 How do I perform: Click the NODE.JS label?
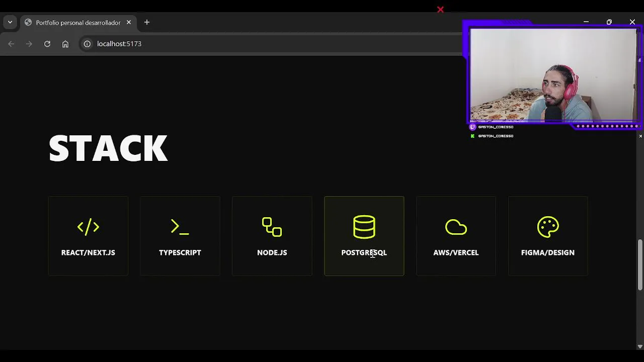point(272,252)
